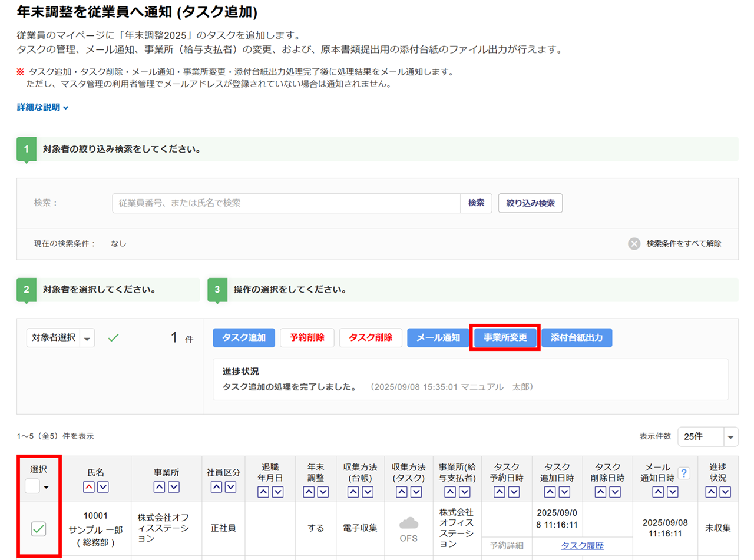Sort 事業所 column in descending order
Viewport: 754px width, 560px height.
[174, 487]
